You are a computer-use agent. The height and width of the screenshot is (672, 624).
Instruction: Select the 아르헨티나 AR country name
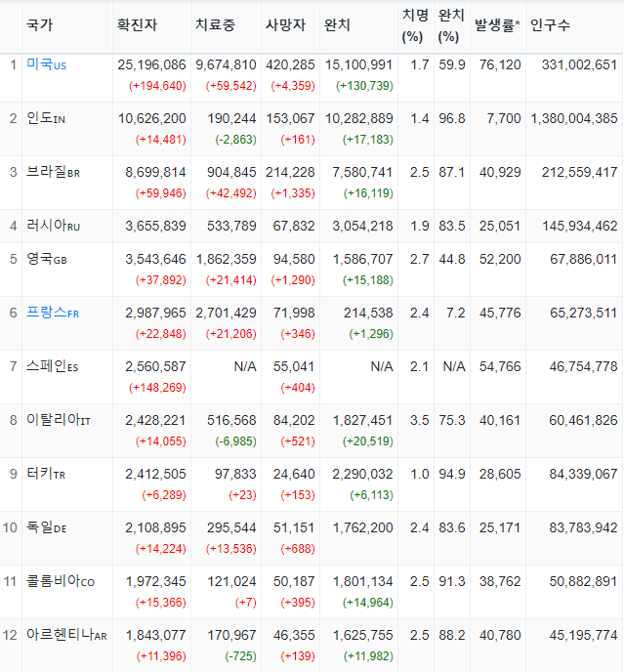coord(66,635)
